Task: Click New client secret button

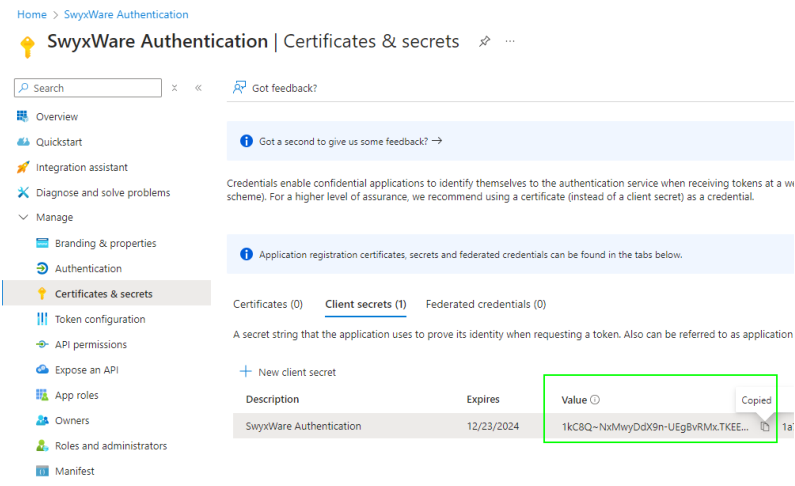Action: coord(288,372)
